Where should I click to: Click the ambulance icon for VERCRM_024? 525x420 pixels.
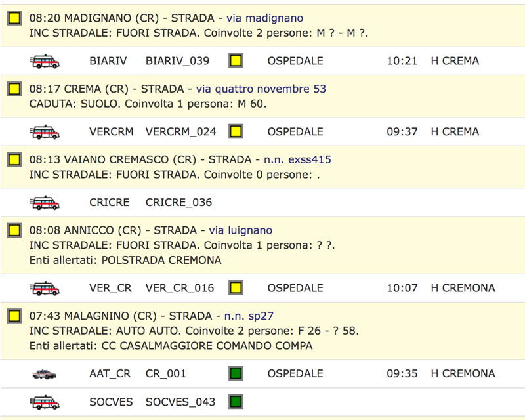[45, 132]
